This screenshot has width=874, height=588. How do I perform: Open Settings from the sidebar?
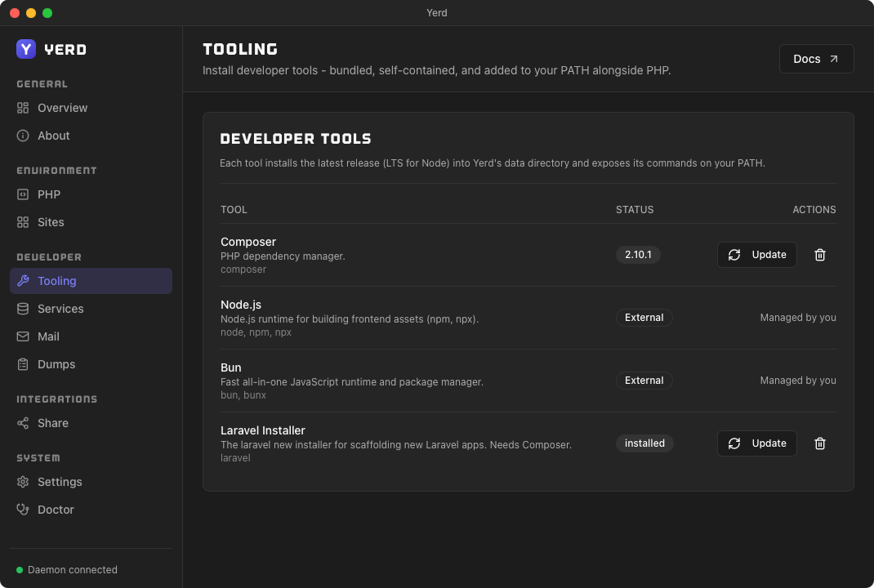[x=91, y=482]
